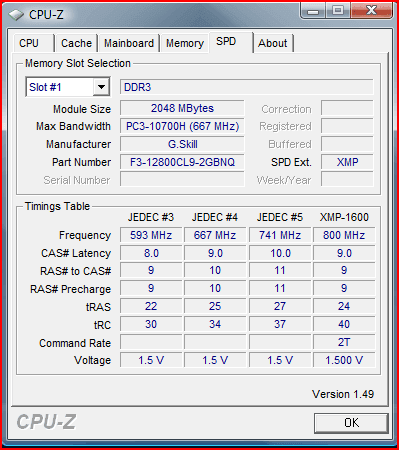399x450 pixels.
Task: Click the 2048 MBytes module size field
Action: (182, 108)
